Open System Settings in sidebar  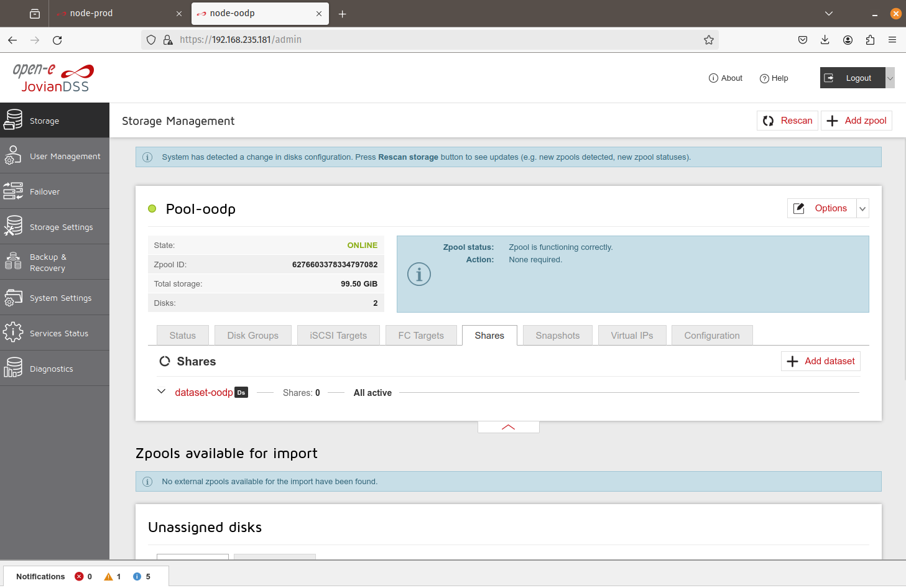(55, 298)
